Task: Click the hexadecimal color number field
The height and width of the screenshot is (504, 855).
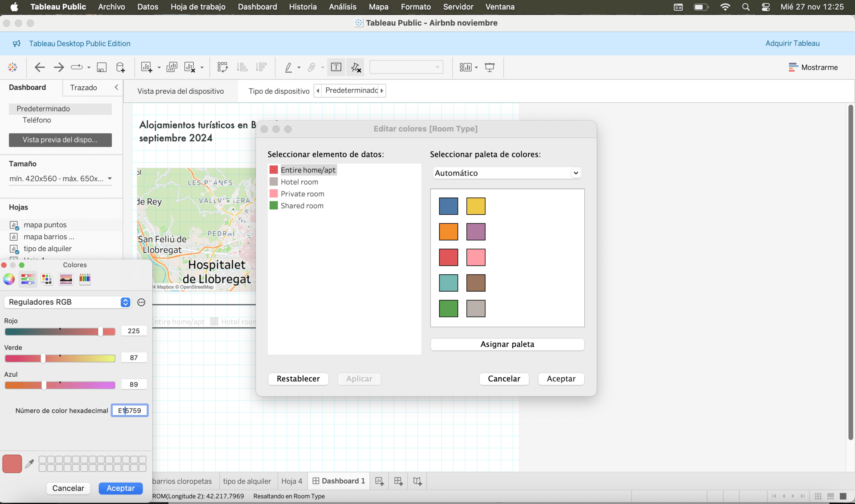Action: coord(130,410)
